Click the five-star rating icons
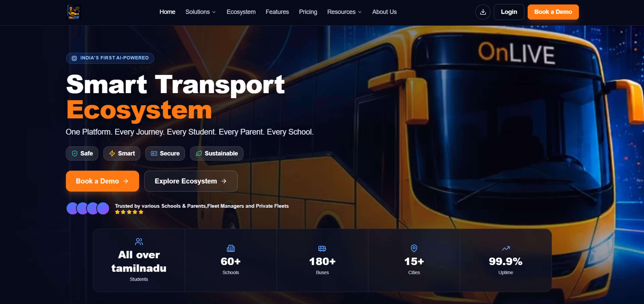The width and height of the screenshot is (644, 304). (129, 212)
